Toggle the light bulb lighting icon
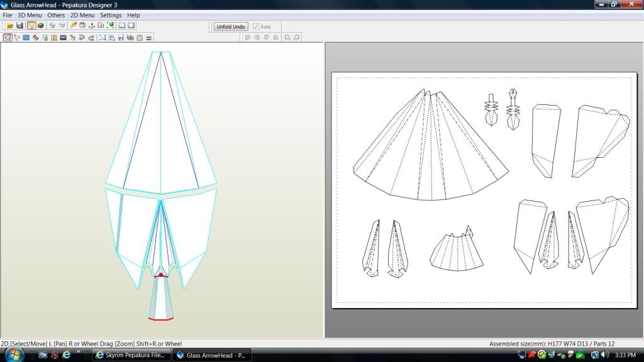Image resolution: width=644 pixels, height=362 pixels. [x=31, y=25]
